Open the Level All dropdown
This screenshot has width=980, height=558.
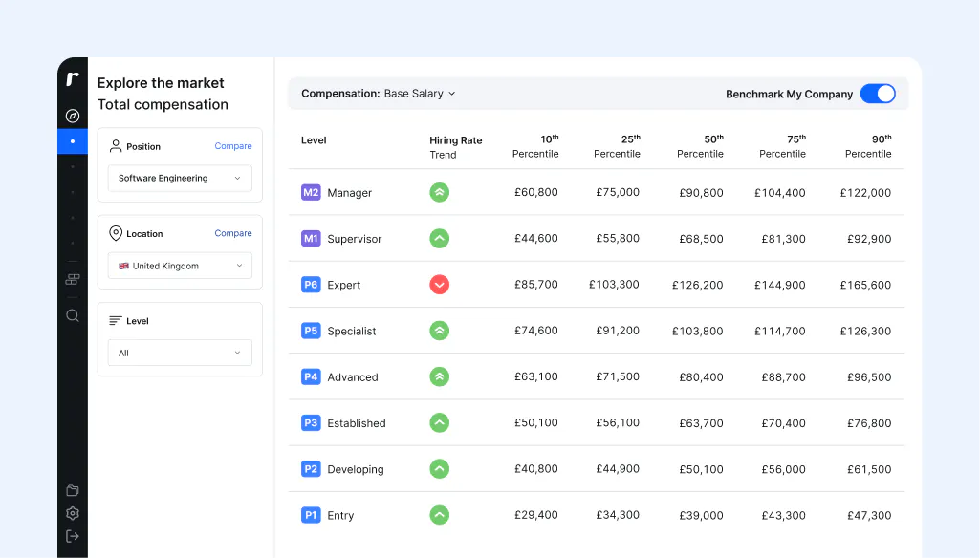[180, 353]
